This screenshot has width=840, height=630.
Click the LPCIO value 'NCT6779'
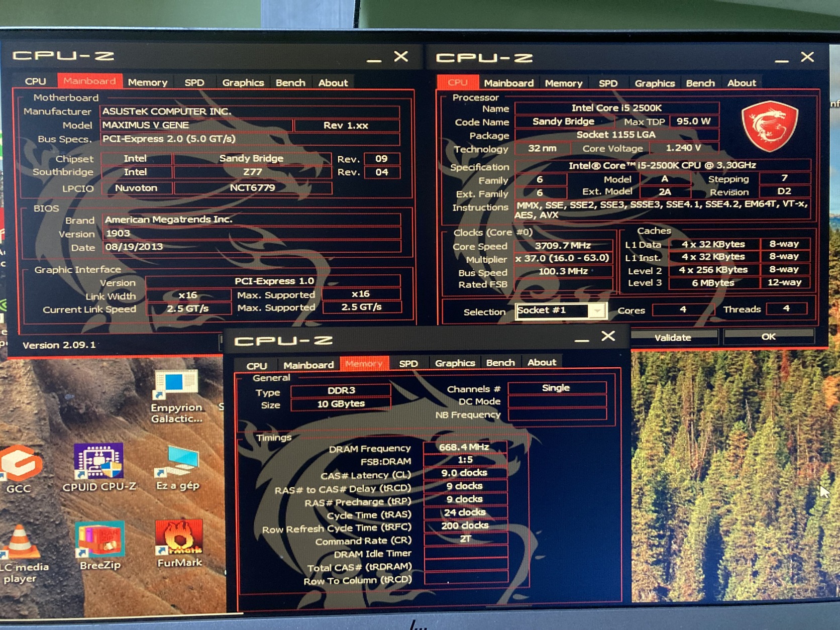(x=252, y=188)
